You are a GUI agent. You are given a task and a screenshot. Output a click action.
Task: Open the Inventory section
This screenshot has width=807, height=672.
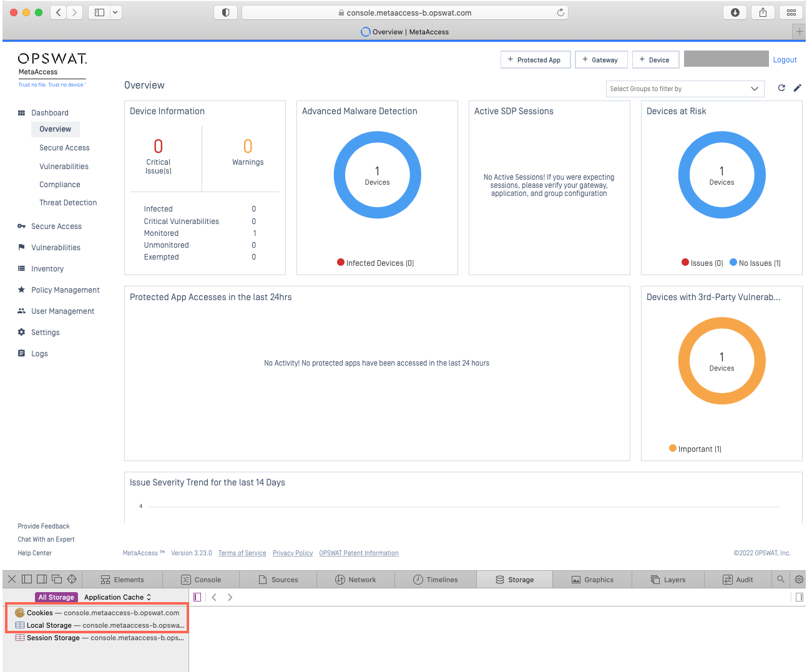(41, 269)
